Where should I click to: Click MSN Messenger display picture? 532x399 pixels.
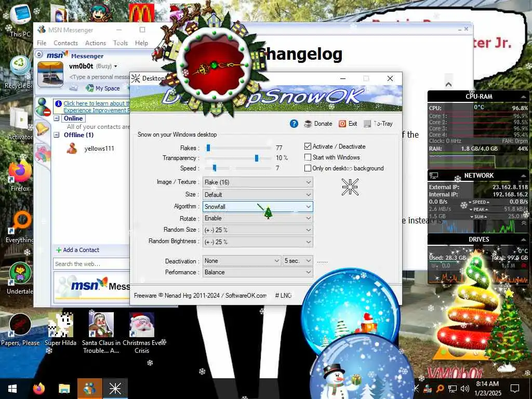tap(50, 74)
